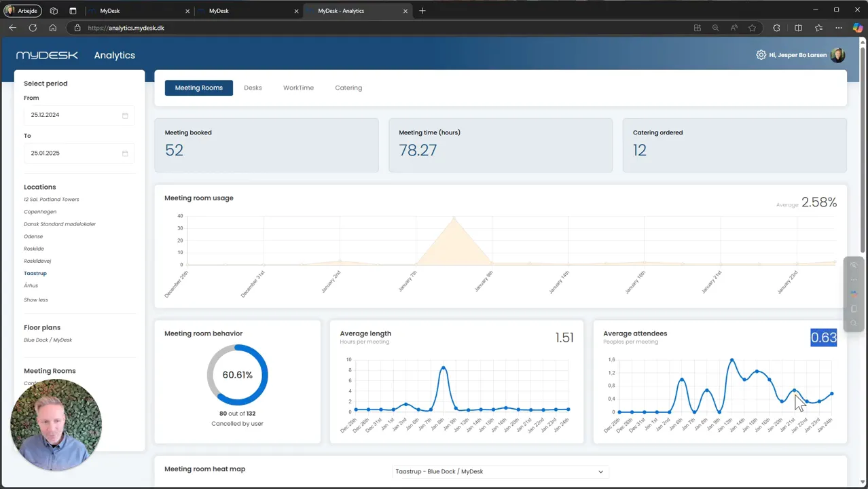Viewport: 868px width, 489px height.
Task: Click the MyDesk logo in header
Action: point(47,55)
